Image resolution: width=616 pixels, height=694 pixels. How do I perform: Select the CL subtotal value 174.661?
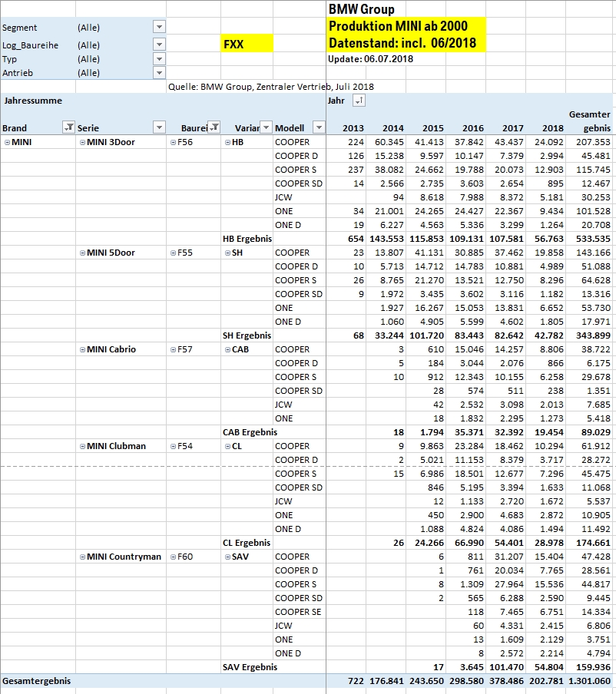593,543
